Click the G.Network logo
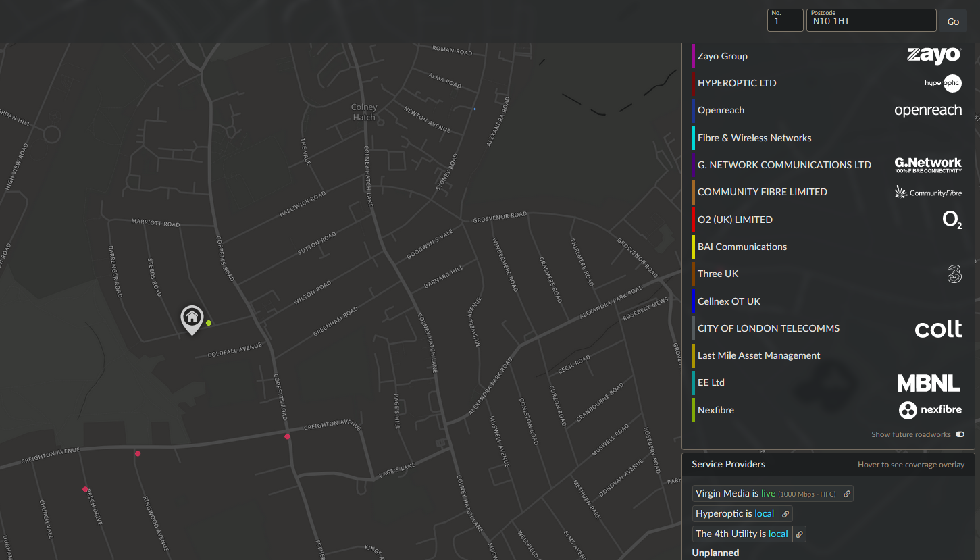980x560 pixels. [x=928, y=165]
